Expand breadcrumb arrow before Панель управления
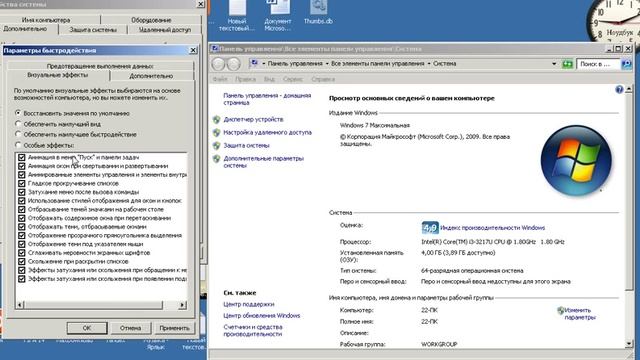This screenshot has height=360, width=640. tap(264, 64)
